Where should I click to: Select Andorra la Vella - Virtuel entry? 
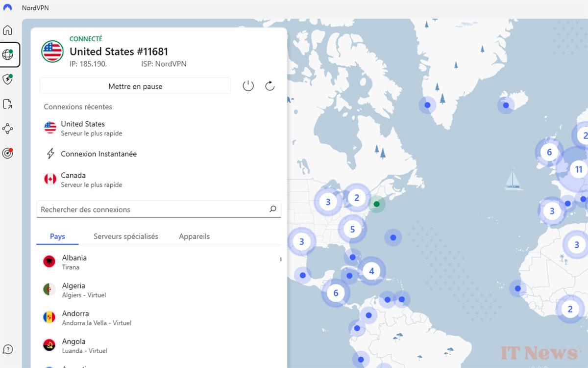point(159,317)
